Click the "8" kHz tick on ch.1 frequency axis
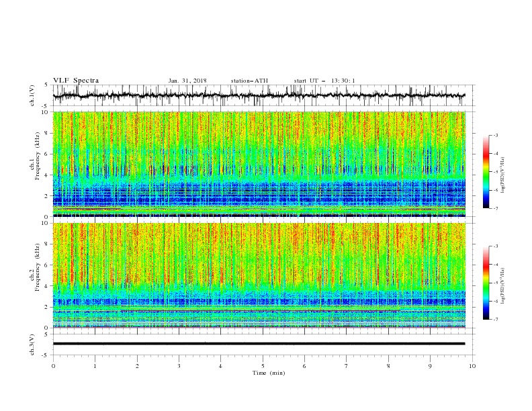 (47, 133)
